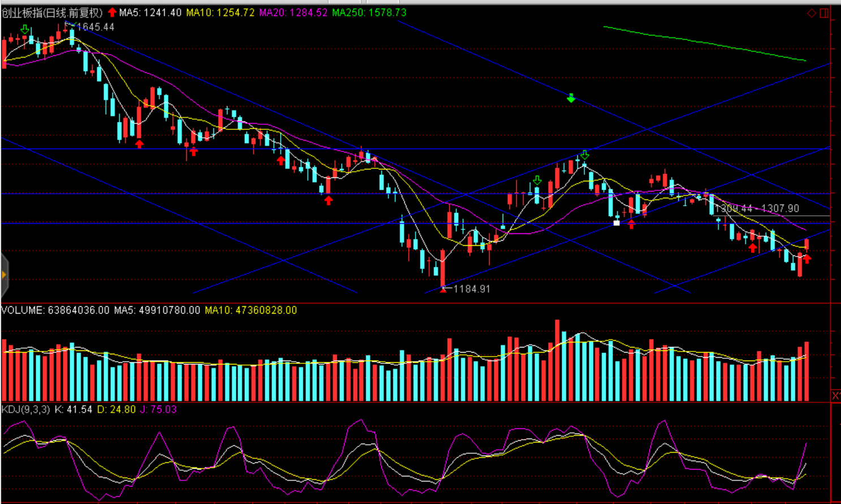The height and width of the screenshot is (504, 841).
Task: Toggle the split-panel icon beside the diamond
Action: click(x=824, y=13)
